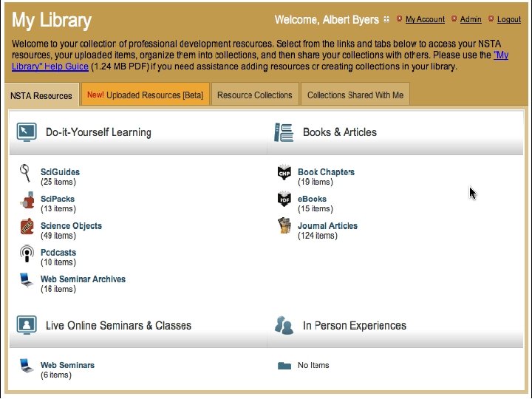This screenshot has width=532, height=399.
Task: Click the "No Items" text
Action: pyautogui.click(x=313, y=366)
